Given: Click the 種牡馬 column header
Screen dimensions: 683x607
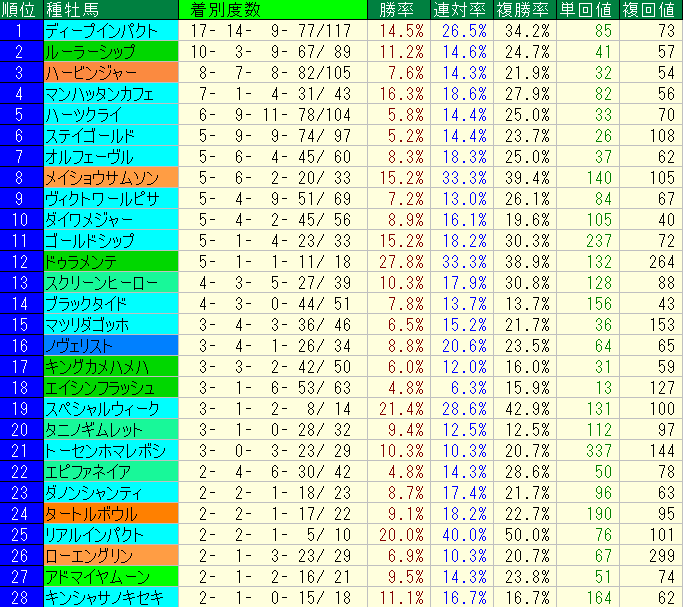Looking at the screenshot, I should pos(111,10).
